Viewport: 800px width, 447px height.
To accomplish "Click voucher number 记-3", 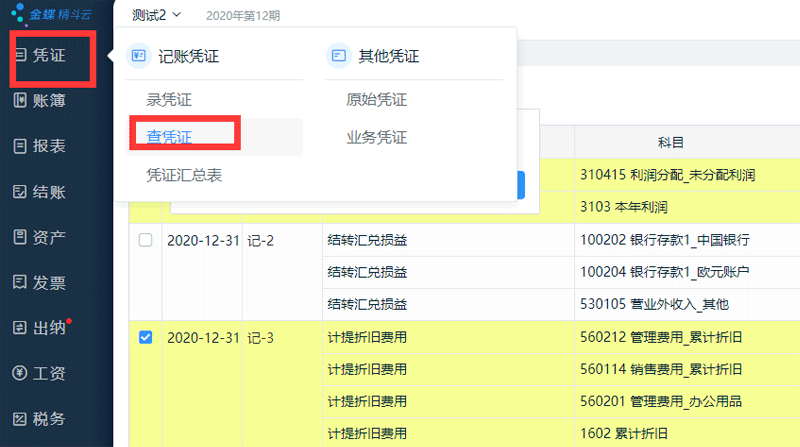I will 261,338.
